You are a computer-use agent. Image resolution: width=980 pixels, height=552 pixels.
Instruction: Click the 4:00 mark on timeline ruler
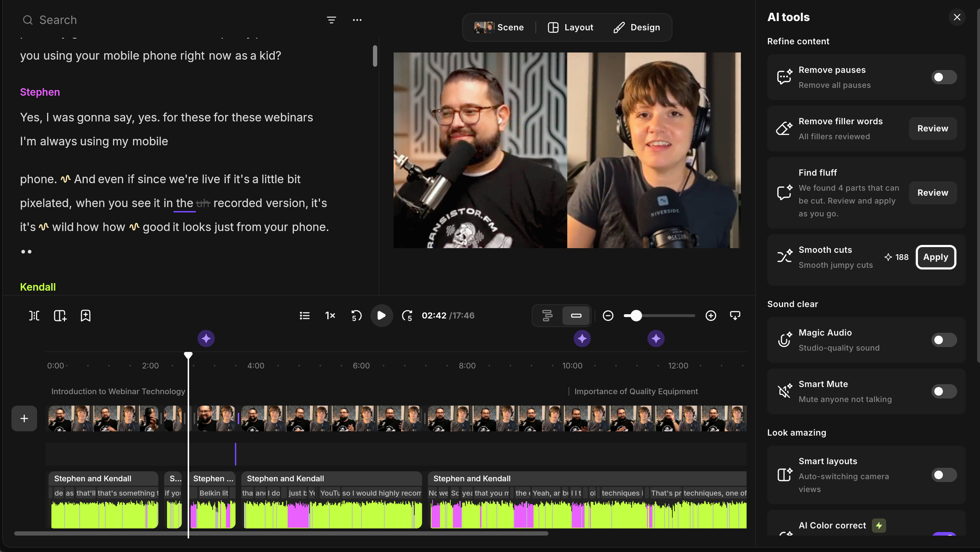(x=256, y=366)
